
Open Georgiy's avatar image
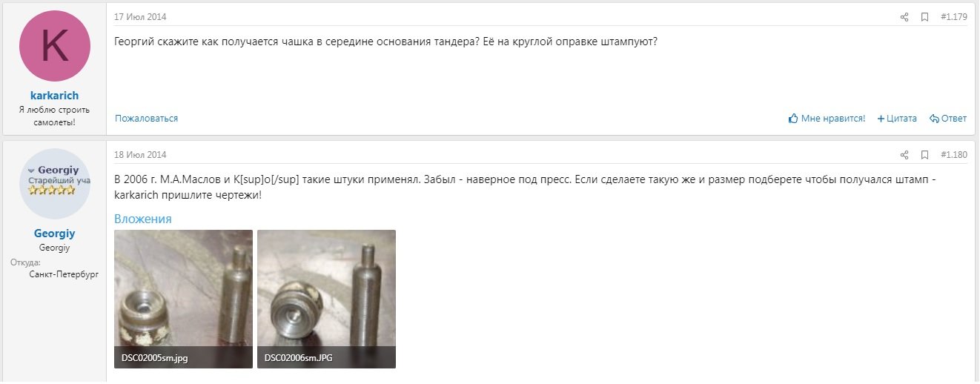click(55, 184)
